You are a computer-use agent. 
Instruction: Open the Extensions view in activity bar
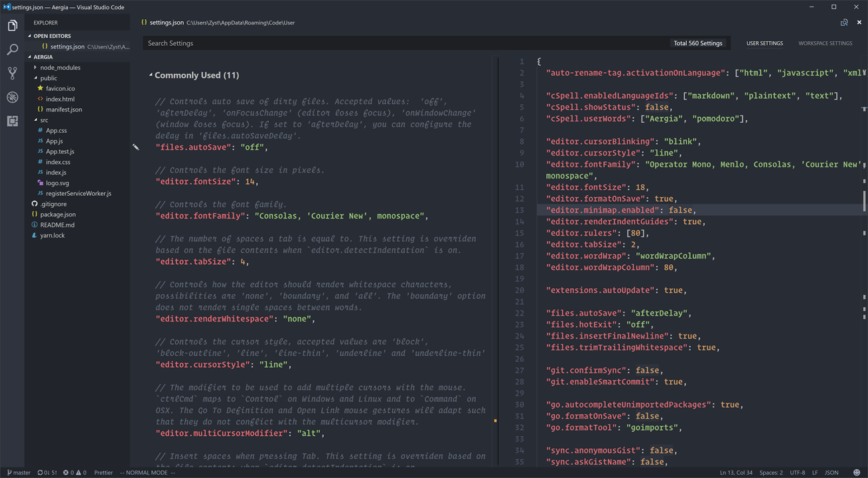pos(12,121)
